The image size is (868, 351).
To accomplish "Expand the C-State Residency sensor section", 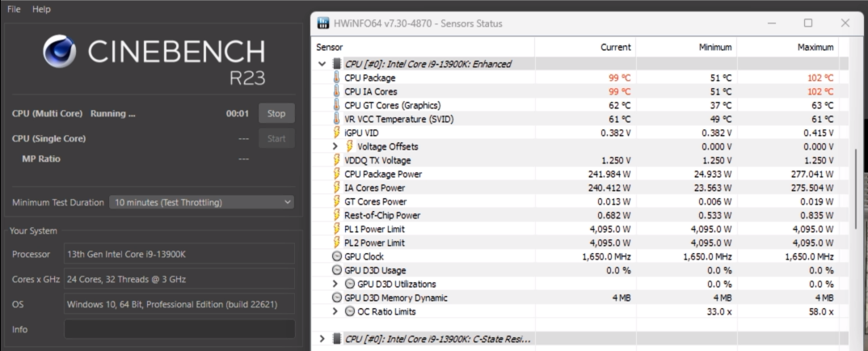I will (322, 338).
